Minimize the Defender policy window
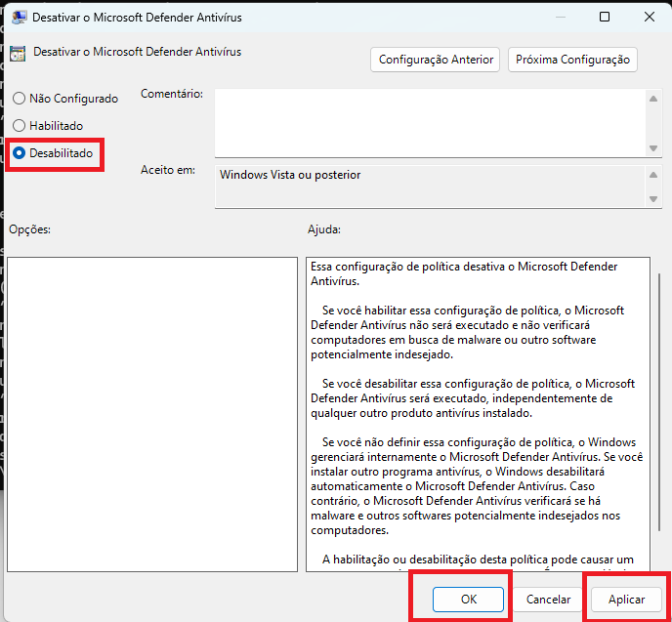This screenshot has width=672, height=622. (x=558, y=17)
